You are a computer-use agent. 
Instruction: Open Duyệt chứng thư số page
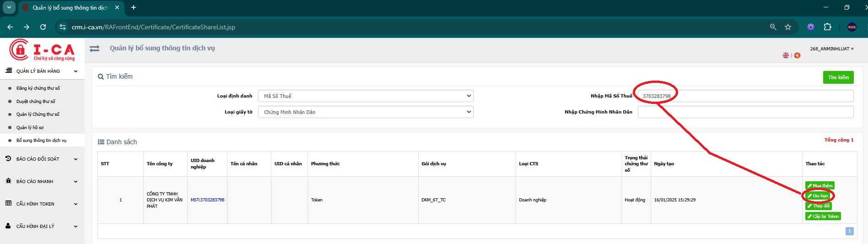pos(36,101)
